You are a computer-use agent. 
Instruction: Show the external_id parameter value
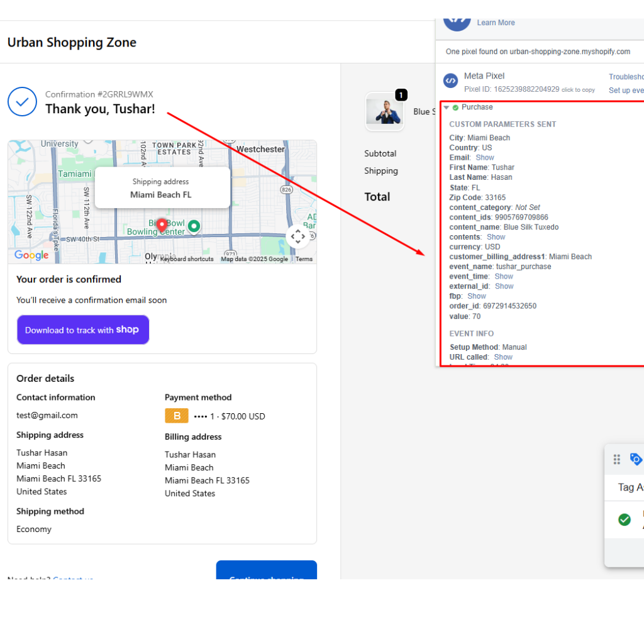click(x=504, y=286)
